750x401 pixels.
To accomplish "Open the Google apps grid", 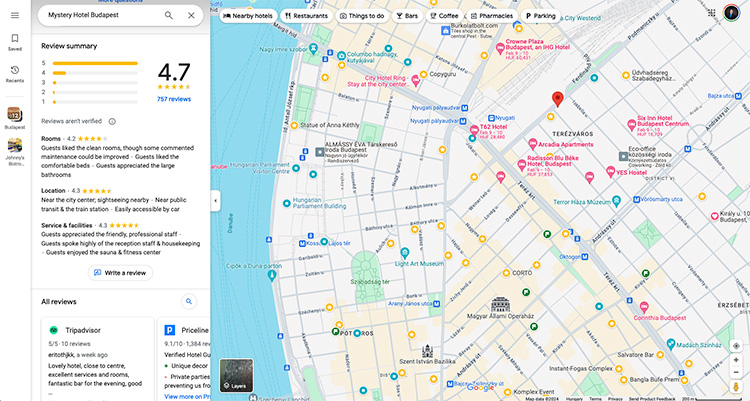I will click(712, 13).
